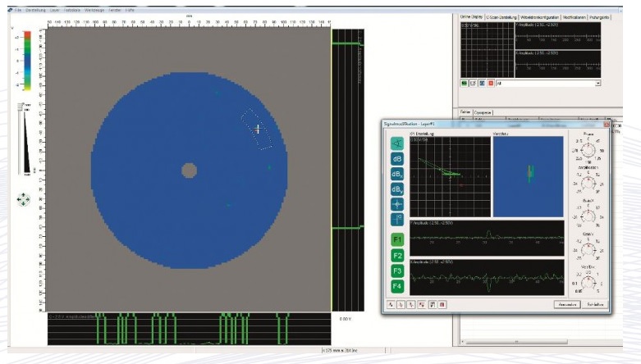Click the fifth icon in signal dialog bottom toolbar

[432, 305]
